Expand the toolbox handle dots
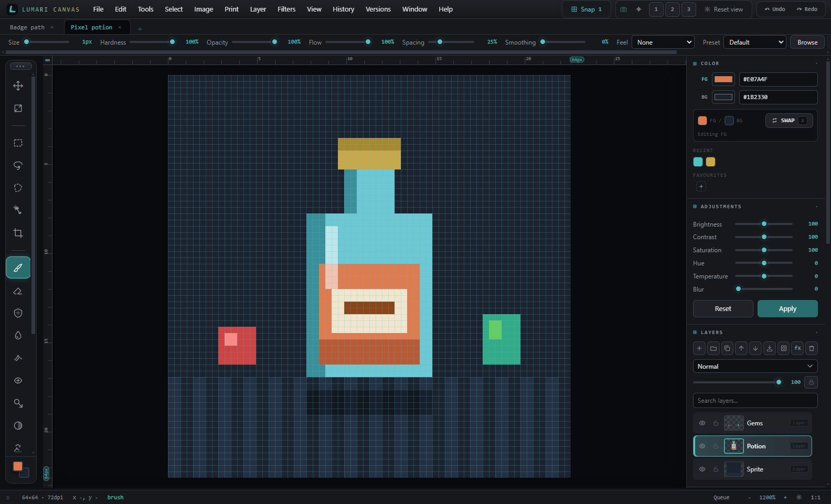Screen dimensions: 831x504 click(20, 66)
